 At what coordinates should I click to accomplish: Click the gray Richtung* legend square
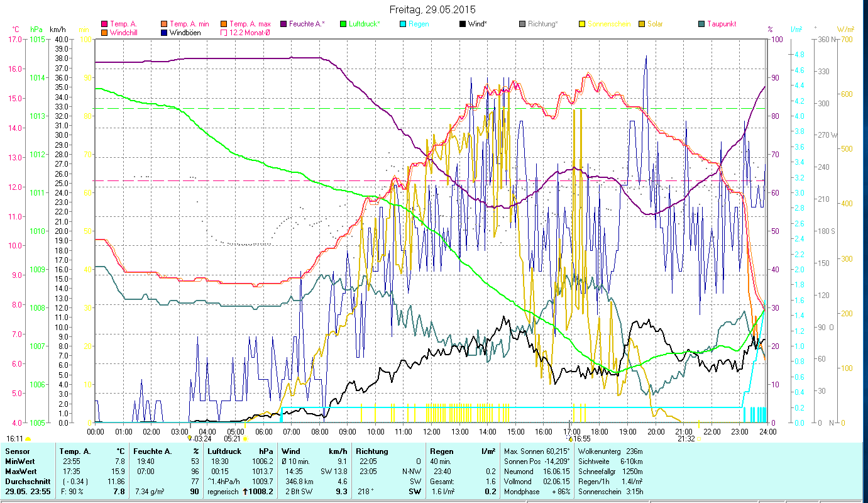pos(522,24)
